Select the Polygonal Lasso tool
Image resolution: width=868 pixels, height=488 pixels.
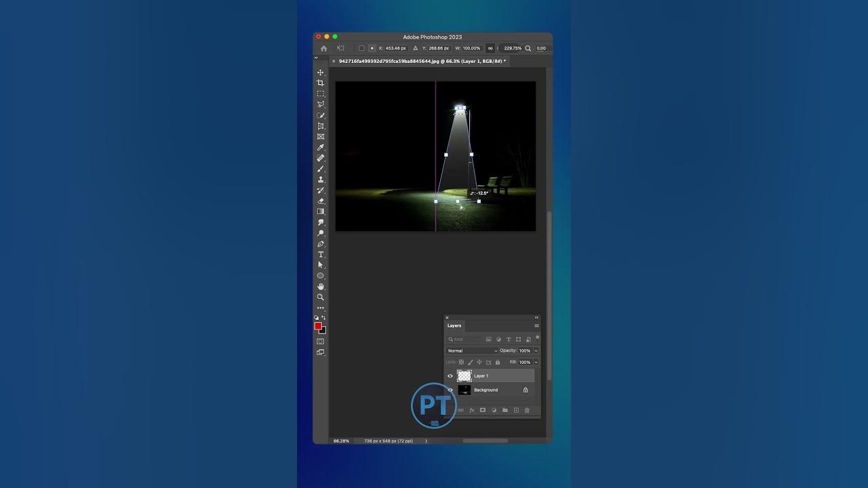[x=321, y=104]
